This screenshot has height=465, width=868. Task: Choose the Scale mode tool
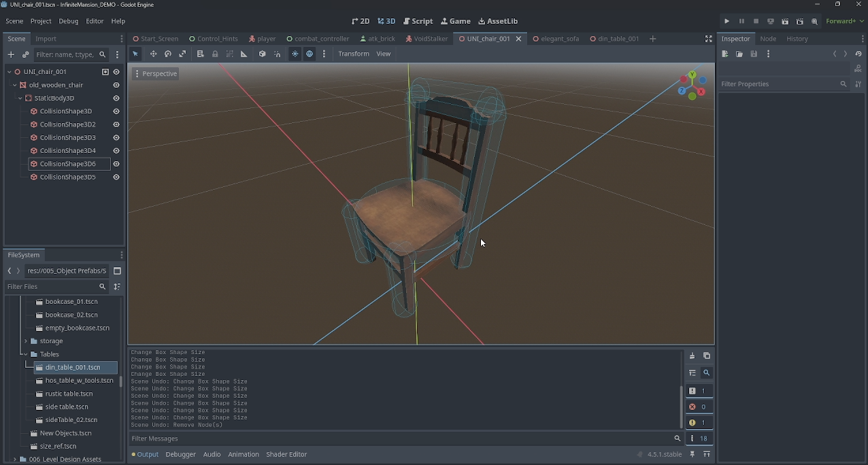click(x=182, y=54)
